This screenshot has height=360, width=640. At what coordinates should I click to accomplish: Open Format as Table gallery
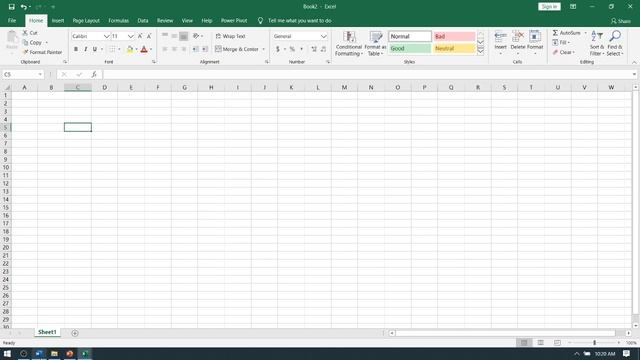pyautogui.click(x=375, y=44)
